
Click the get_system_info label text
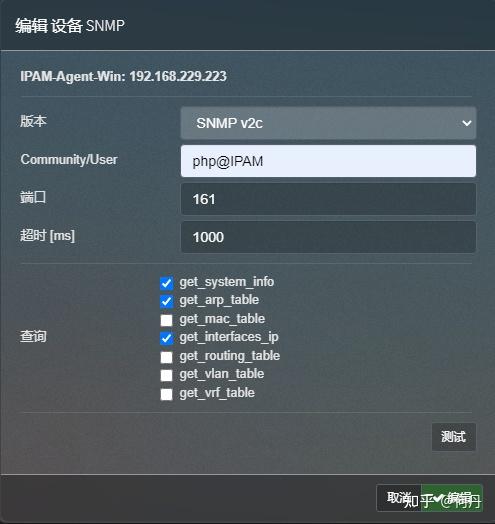pyautogui.click(x=227, y=282)
